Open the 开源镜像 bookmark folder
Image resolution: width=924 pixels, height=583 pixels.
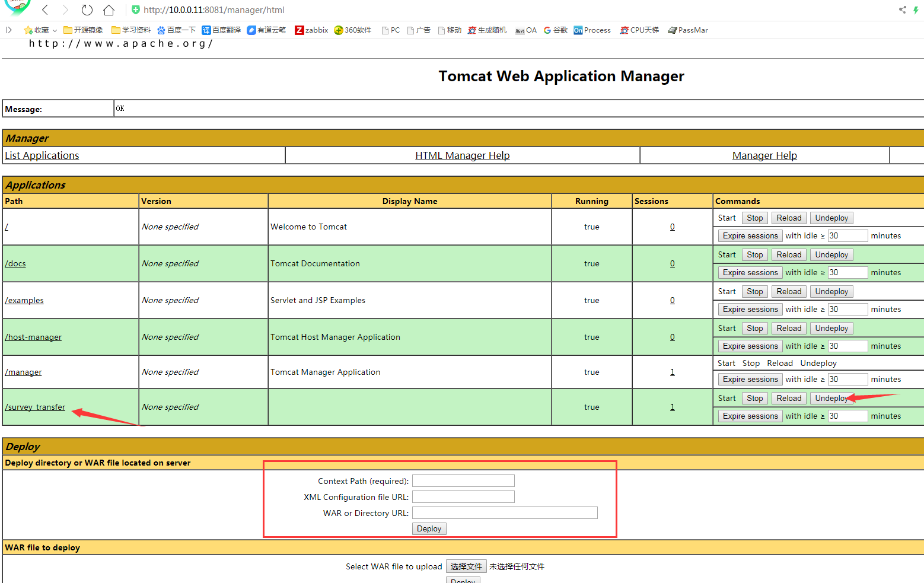[83, 30]
